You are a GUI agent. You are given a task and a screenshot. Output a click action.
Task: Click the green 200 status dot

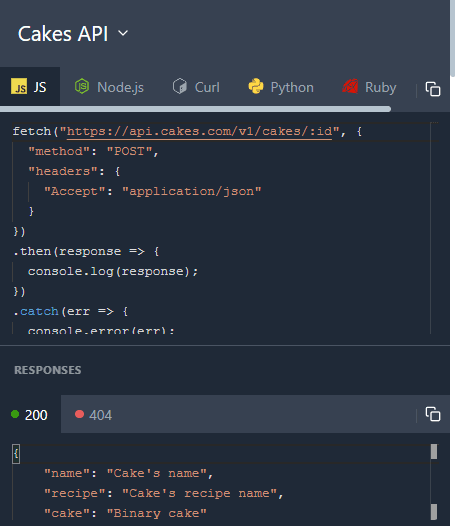coord(15,414)
